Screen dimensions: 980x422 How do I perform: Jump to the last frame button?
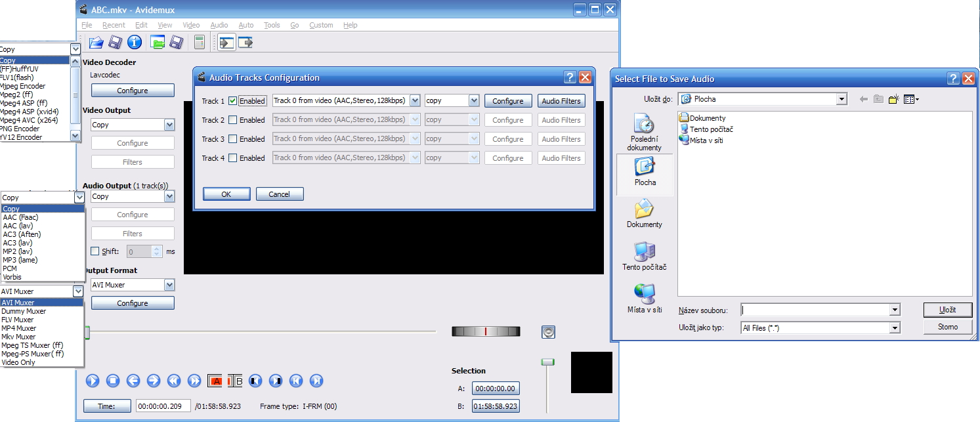[316, 381]
